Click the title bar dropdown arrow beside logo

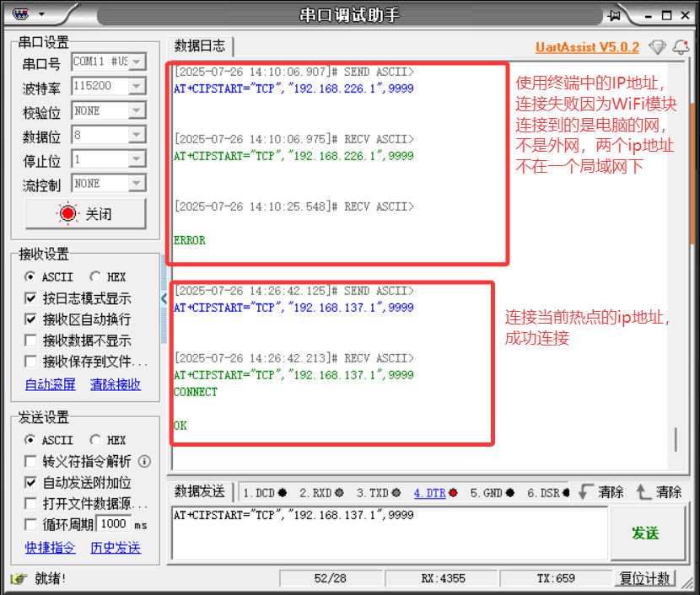click(x=41, y=14)
